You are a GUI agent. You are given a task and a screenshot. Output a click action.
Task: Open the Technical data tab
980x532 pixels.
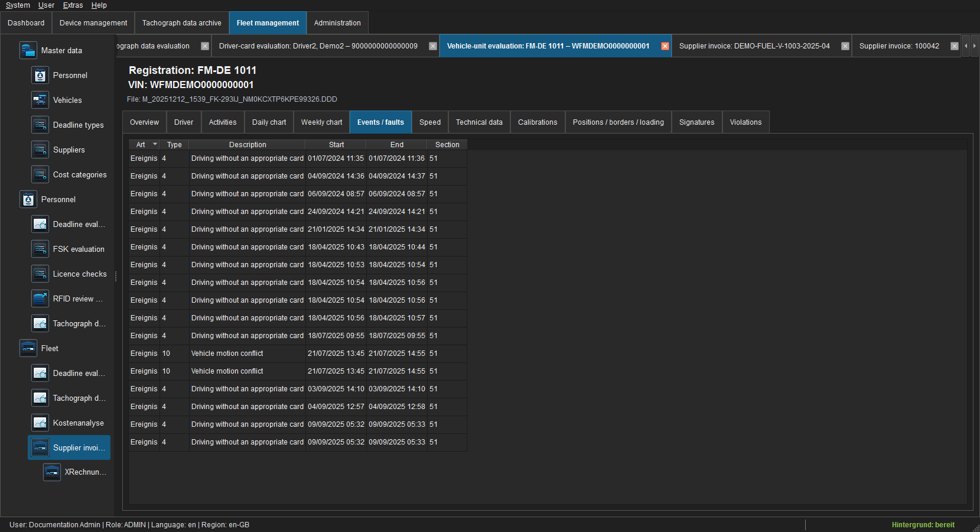pyautogui.click(x=479, y=122)
